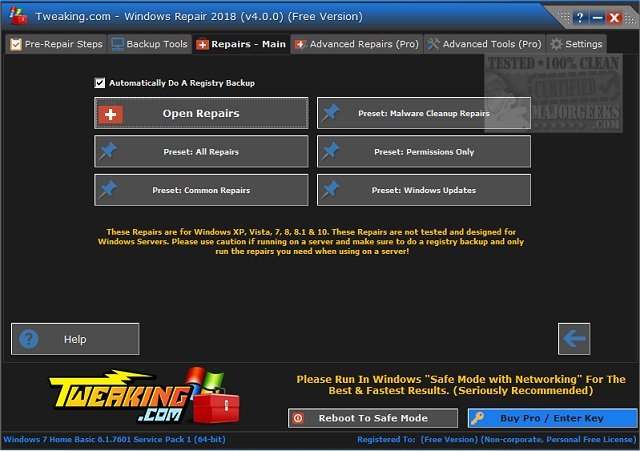Open the Settings tab

point(576,44)
